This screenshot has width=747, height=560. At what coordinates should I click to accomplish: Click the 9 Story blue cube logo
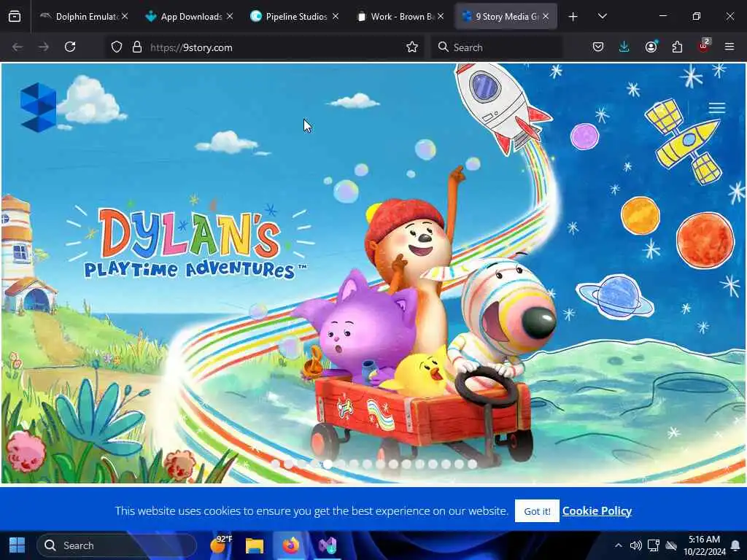[x=38, y=107]
